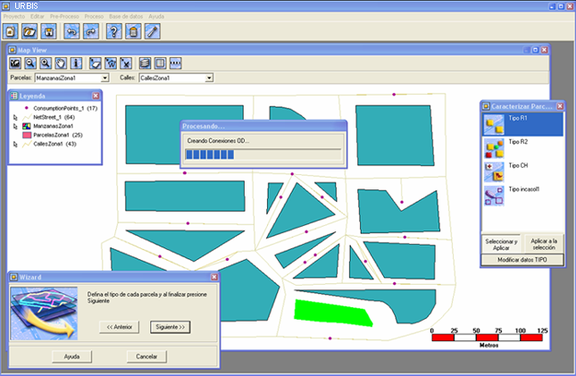Screen dimensions: 576x376
Task: Close the Caracterizar Parc... panel
Action: 560,106
